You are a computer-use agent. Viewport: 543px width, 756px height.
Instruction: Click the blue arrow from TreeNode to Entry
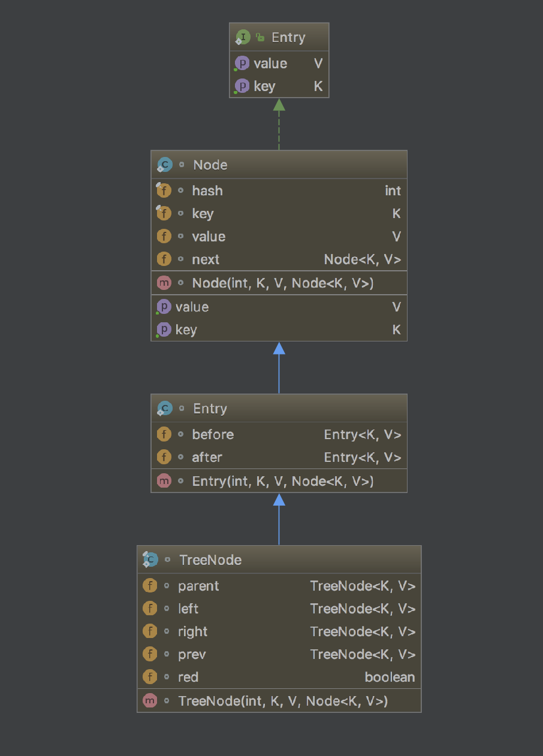coord(279,520)
